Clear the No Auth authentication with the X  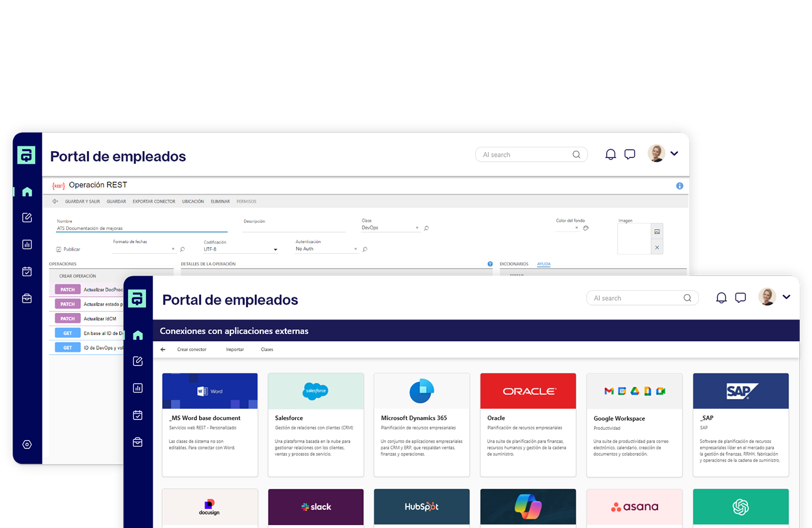[x=355, y=249]
